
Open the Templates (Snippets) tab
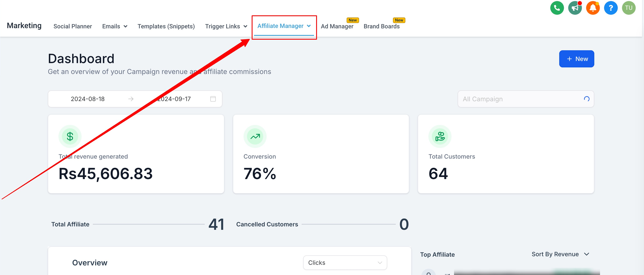tap(166, 26)
